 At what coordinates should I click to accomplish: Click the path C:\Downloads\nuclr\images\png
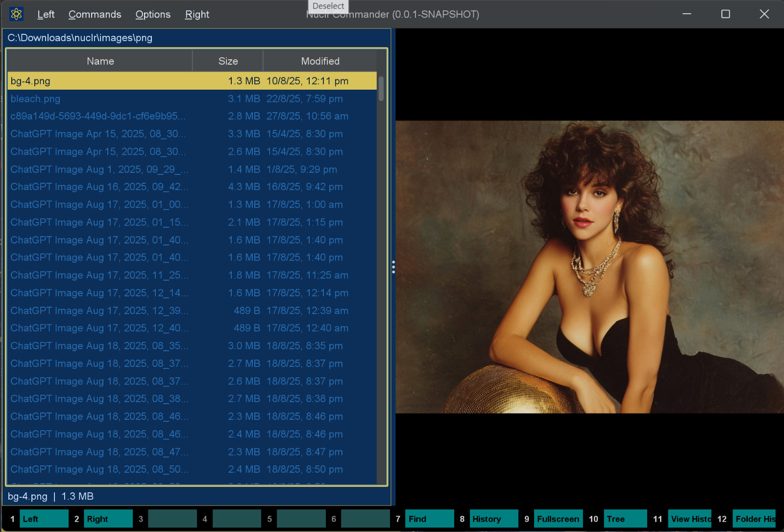coord(80,38)
